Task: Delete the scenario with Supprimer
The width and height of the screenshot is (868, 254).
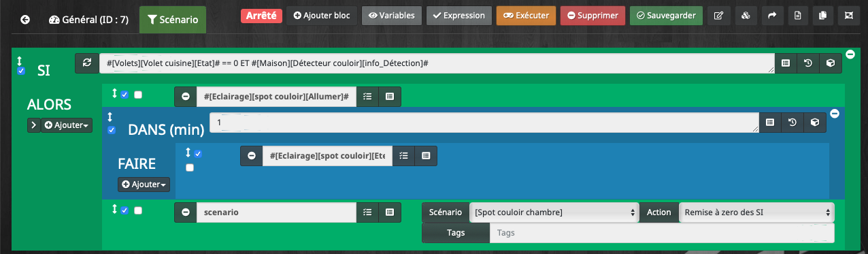Action: [x=592, y=15]
